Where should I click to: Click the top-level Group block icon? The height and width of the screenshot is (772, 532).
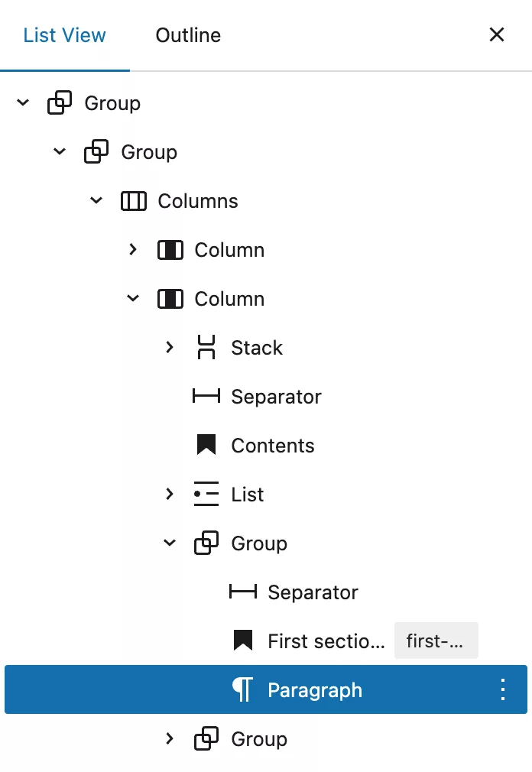click(60, 103)
